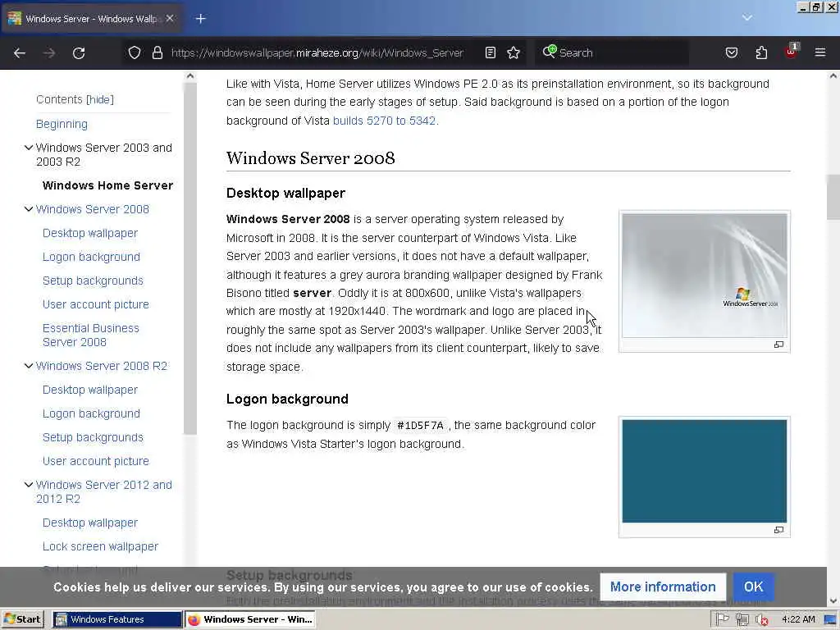Open a new tab with plus button
840x630 pixels.
(x=200, y=19)
